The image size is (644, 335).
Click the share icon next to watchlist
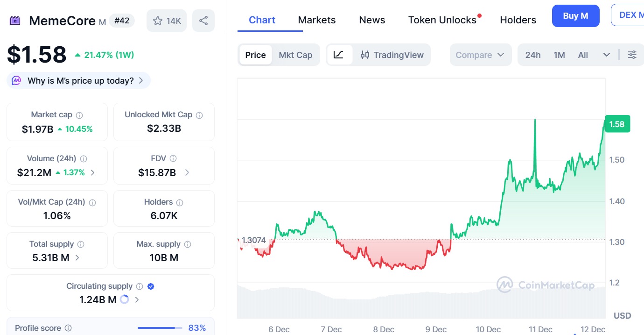(203, 21)
